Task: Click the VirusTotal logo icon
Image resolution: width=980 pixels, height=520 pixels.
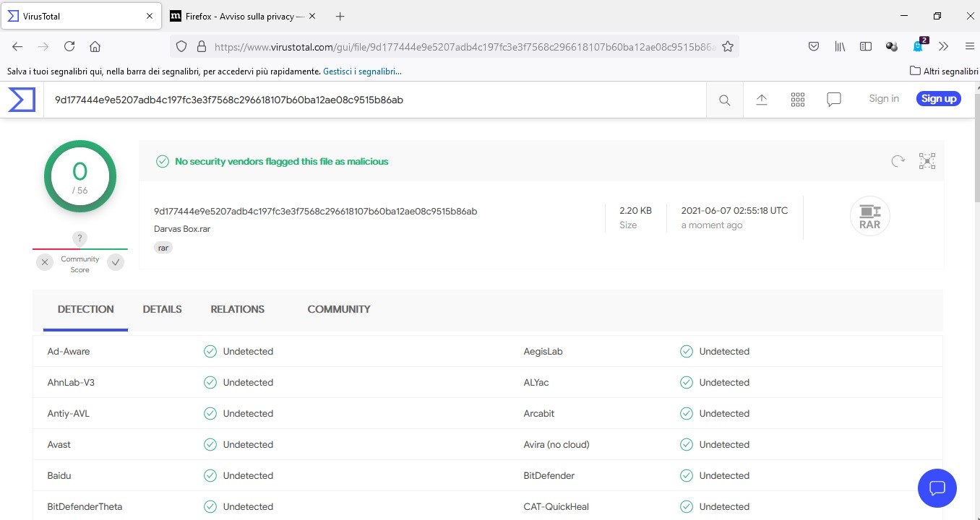Action: click(x=22, y=100)
